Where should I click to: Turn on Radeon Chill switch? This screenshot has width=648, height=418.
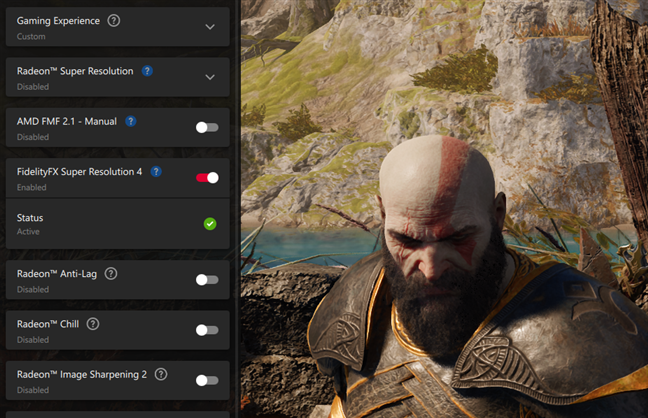coord(207,330)
